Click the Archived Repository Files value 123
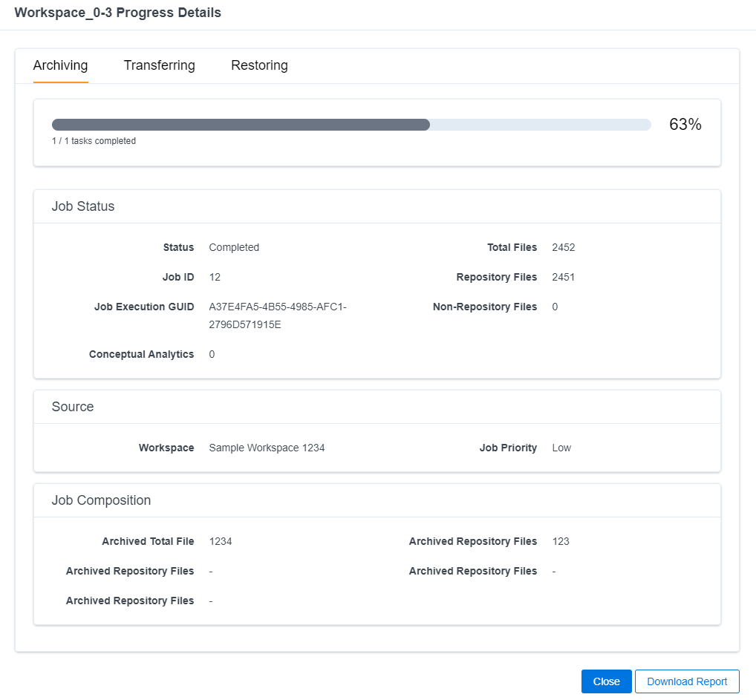 pyautogui.click(x=560, y=541)
